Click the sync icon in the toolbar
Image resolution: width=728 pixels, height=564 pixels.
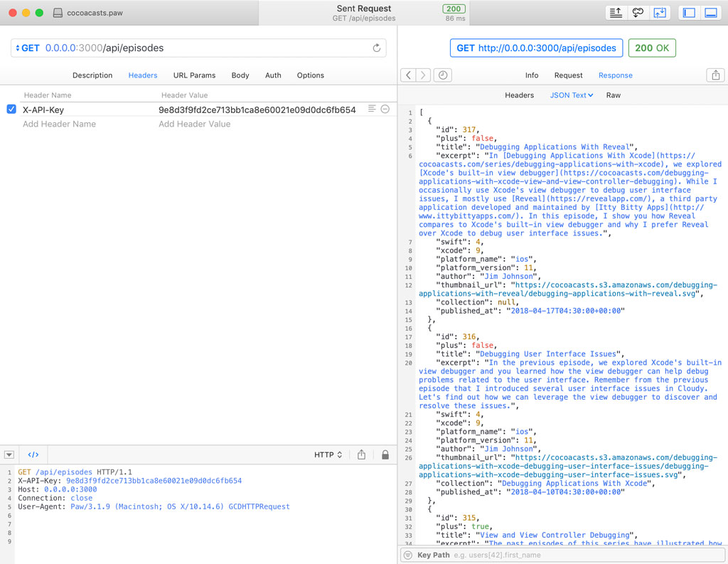point(637,12)
